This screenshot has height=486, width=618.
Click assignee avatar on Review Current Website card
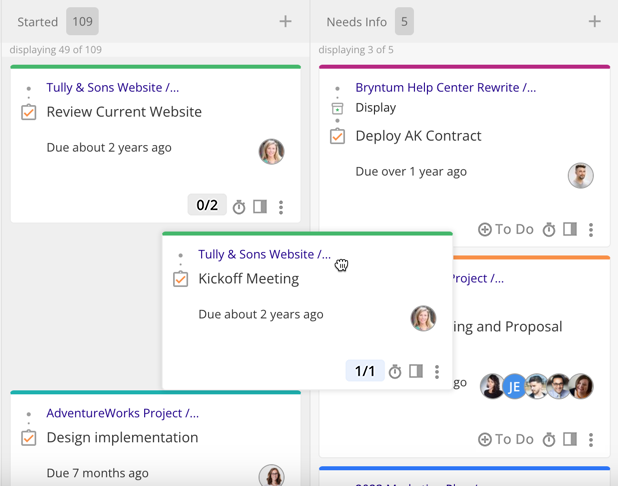[272, 151]
